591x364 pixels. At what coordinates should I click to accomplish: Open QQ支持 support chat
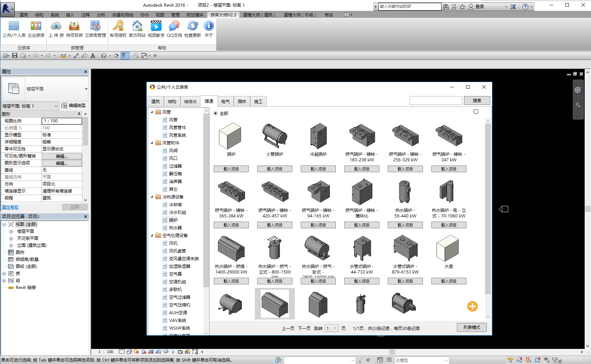(174, 29)
